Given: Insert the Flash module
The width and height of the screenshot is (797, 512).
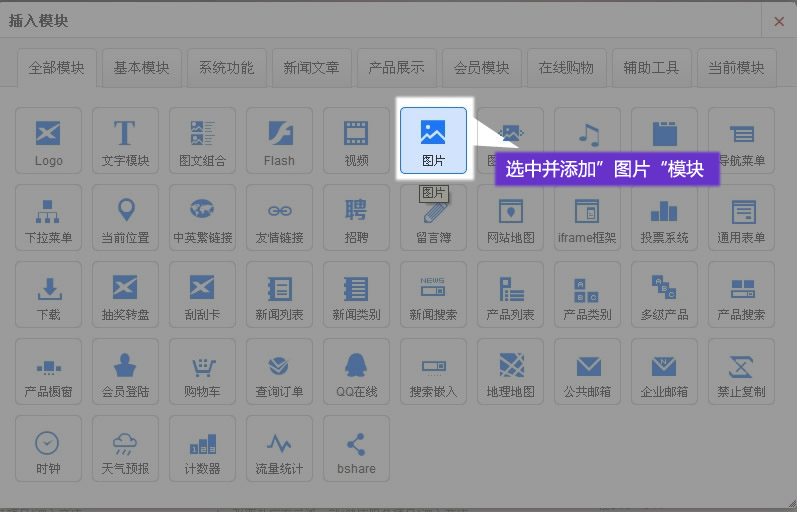Looking at the screenshot, I should pos(279,140).
